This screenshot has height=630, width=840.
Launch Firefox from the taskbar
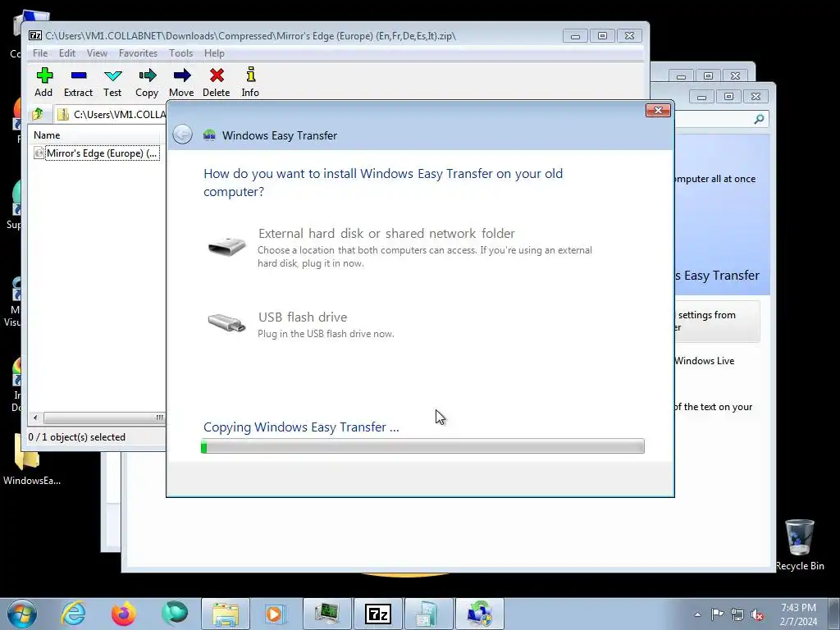(124, 614)
